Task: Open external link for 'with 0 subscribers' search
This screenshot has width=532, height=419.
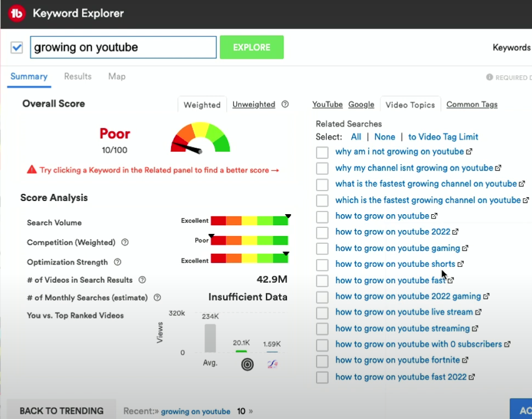Action: click(x=507, y=344)
